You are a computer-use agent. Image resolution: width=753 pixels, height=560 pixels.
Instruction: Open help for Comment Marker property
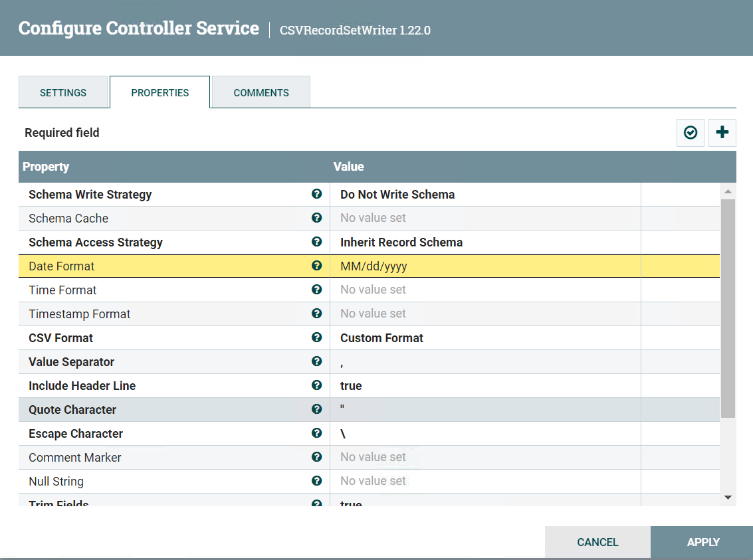pos(317,457)
